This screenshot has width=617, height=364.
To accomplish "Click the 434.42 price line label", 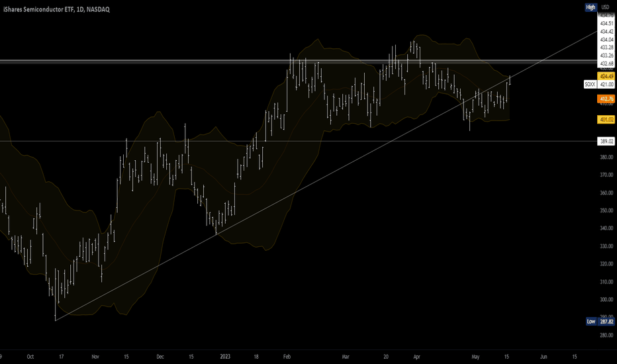I will coord(606,31).
